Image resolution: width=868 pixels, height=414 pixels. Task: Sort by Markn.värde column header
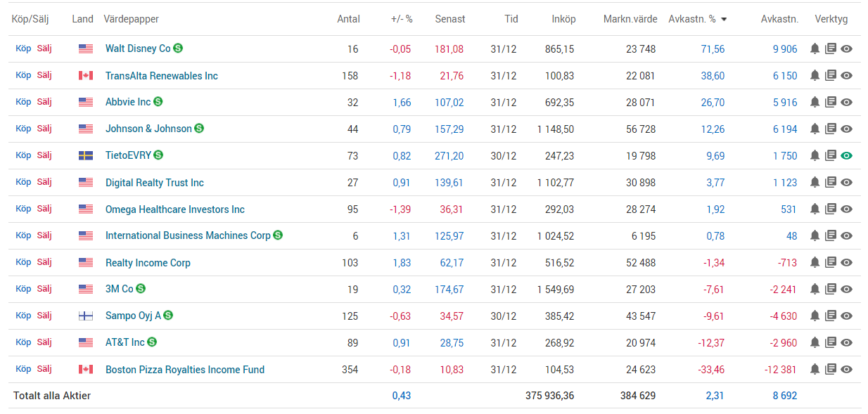630,19
